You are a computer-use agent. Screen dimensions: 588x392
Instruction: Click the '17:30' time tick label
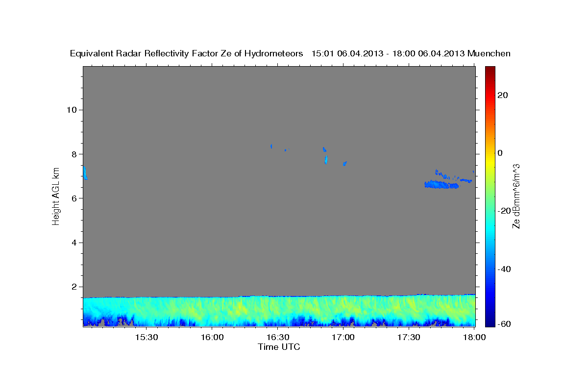point(409,337)
